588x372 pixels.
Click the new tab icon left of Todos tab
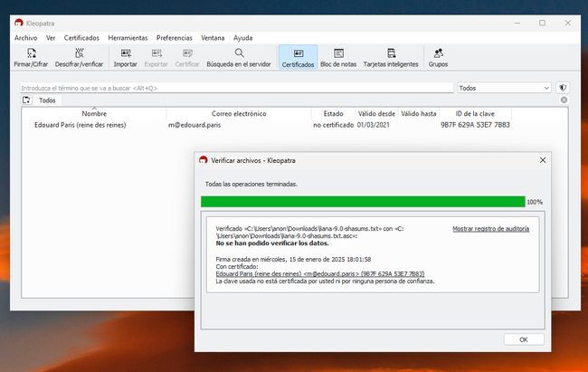pyautogui.click(x=27, y=100)
